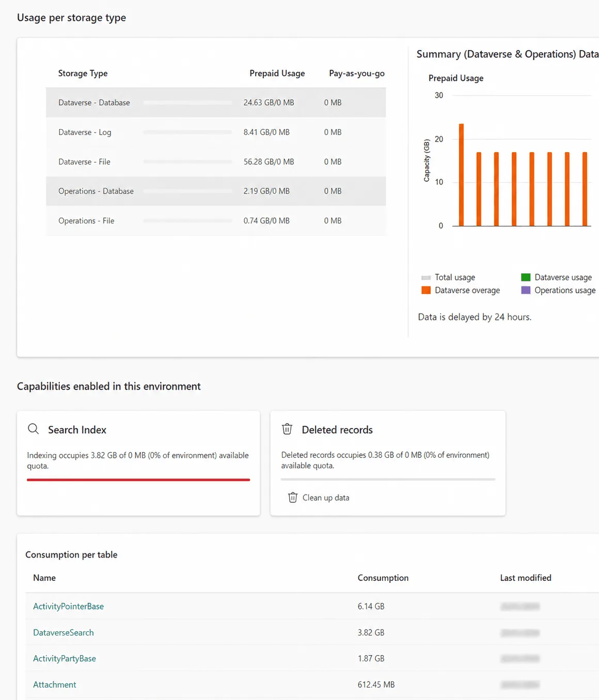The width and height of the screenshot is (599, 700).
Task: Open the DataverseSearch table link
Action: pos(64,632)
